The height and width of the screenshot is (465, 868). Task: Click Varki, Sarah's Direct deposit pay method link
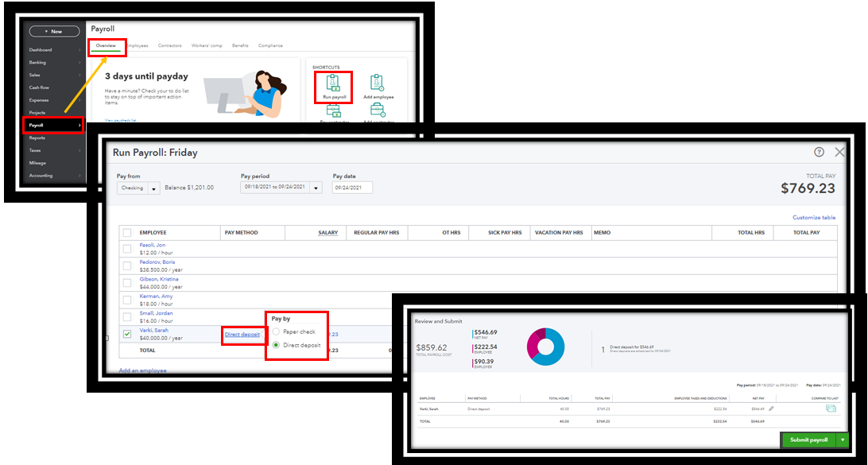[242, 334]
